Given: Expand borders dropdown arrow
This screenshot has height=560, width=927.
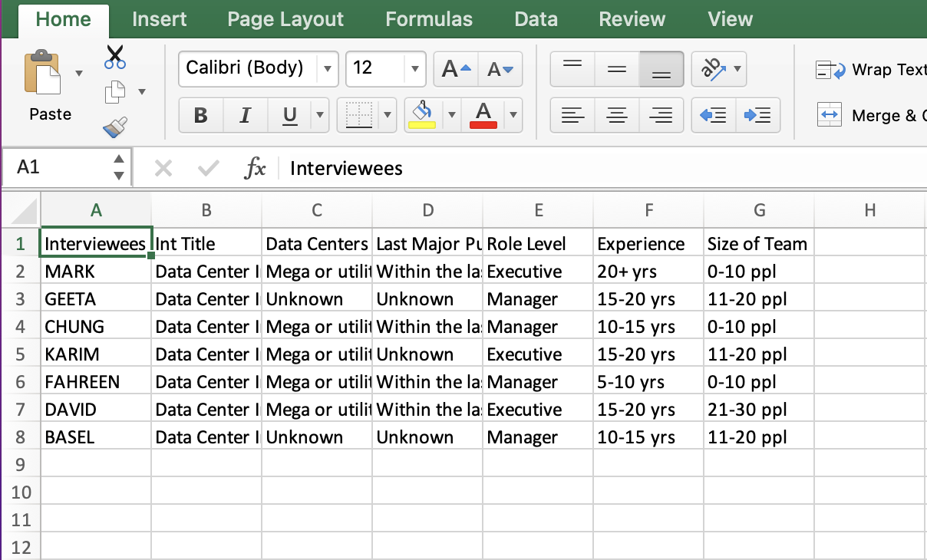Looking at the screenshot, I should click(388, 116).
